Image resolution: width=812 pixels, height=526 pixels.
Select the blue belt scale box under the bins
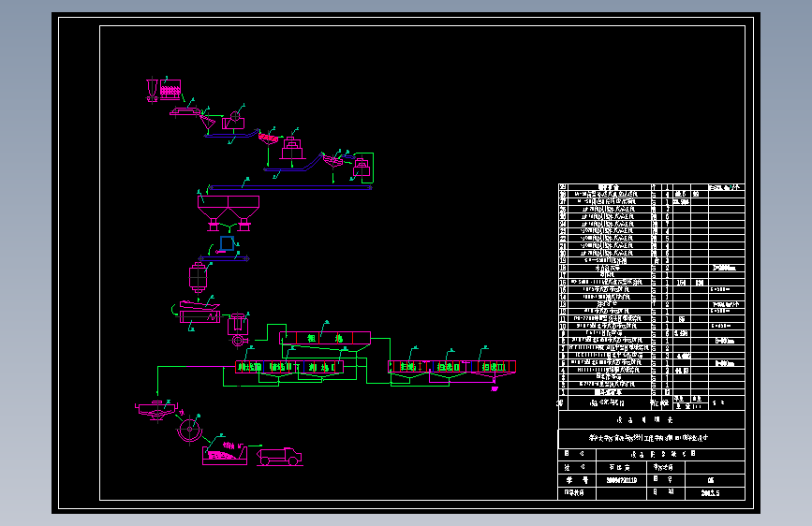coord(227,243)
